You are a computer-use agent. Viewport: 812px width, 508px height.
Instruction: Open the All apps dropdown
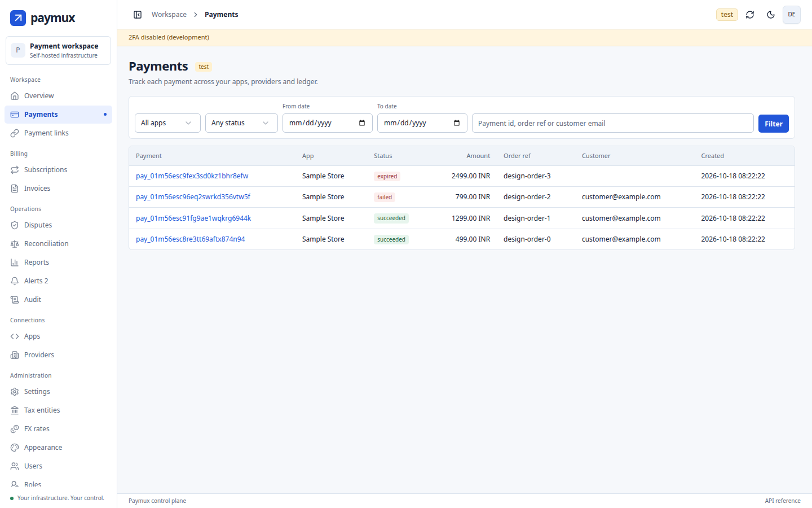pyautogui.click(x=167, y=123)
